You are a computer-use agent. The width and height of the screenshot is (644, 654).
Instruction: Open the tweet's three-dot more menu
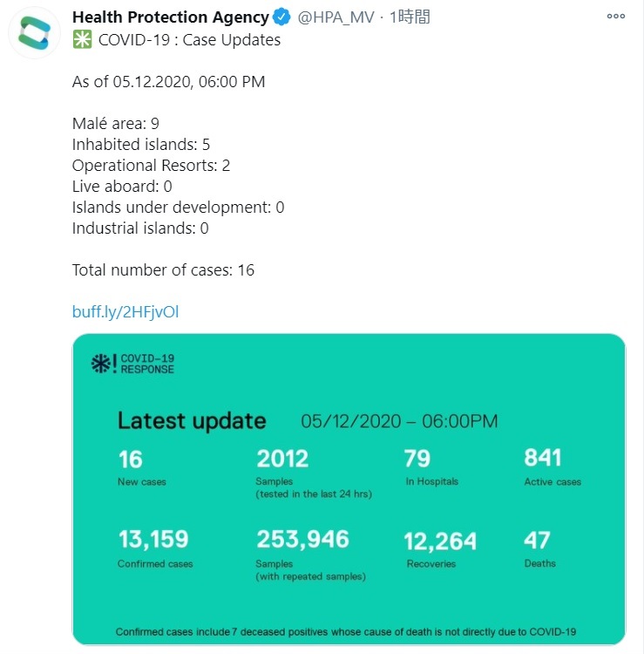click(615, 17)
